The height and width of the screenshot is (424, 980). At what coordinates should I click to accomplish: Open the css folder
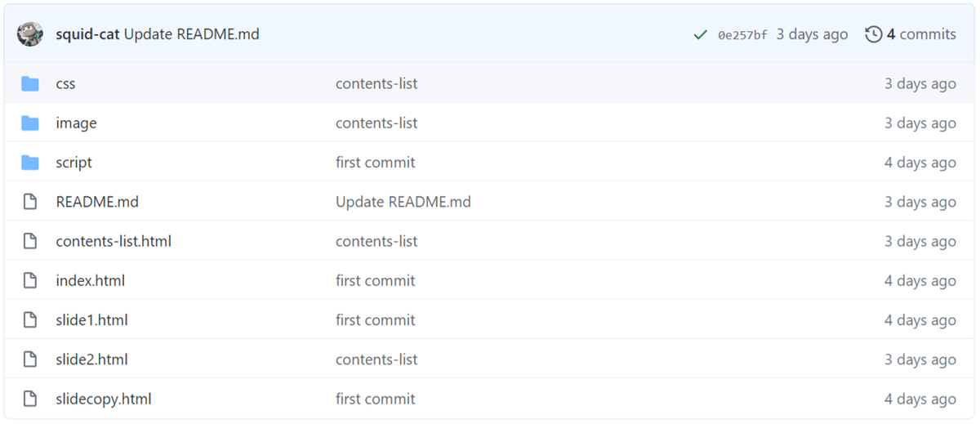coord(65,83)
